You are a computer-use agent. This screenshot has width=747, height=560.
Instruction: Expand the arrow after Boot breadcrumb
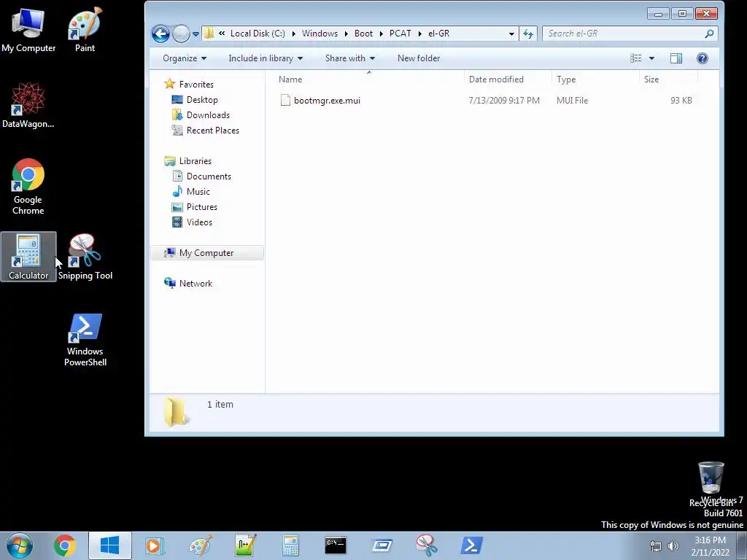click(381, 34)
